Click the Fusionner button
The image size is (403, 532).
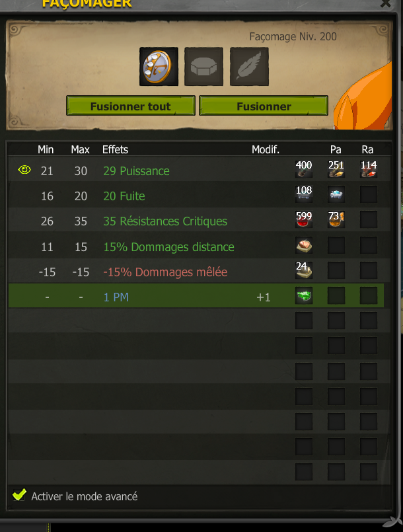tap(264, 106)
